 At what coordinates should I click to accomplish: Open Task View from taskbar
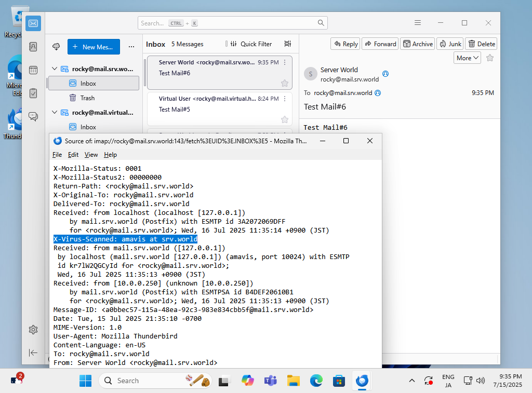pos(223,381)
